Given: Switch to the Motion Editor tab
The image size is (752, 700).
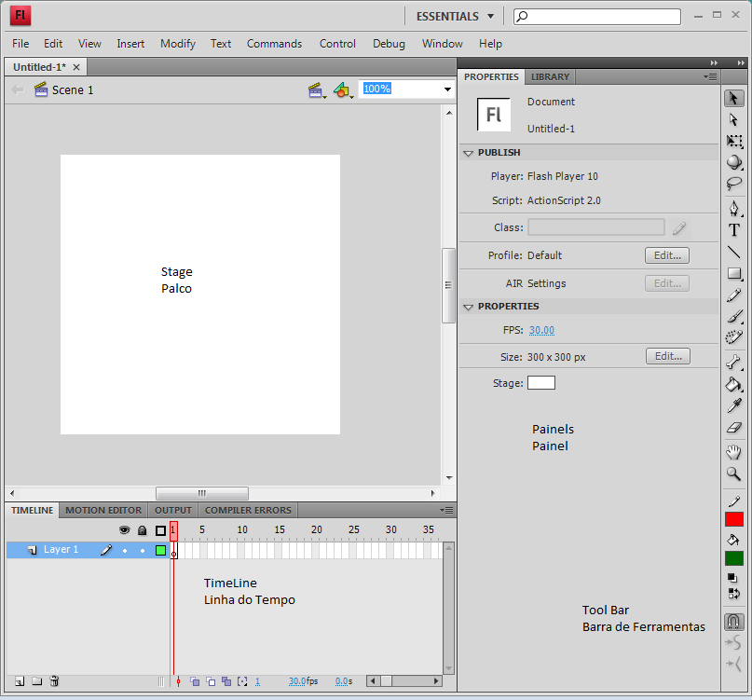Looking at the screenshot, I should 103,510.
